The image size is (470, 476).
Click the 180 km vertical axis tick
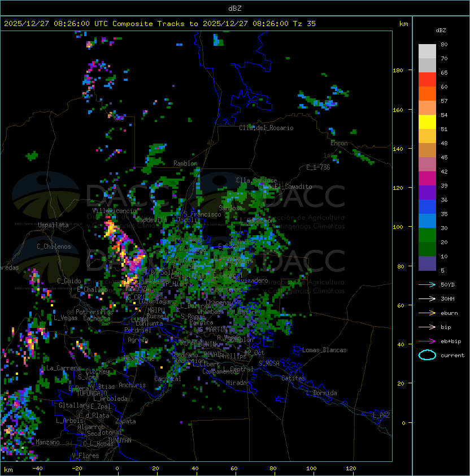click(398, 71)
